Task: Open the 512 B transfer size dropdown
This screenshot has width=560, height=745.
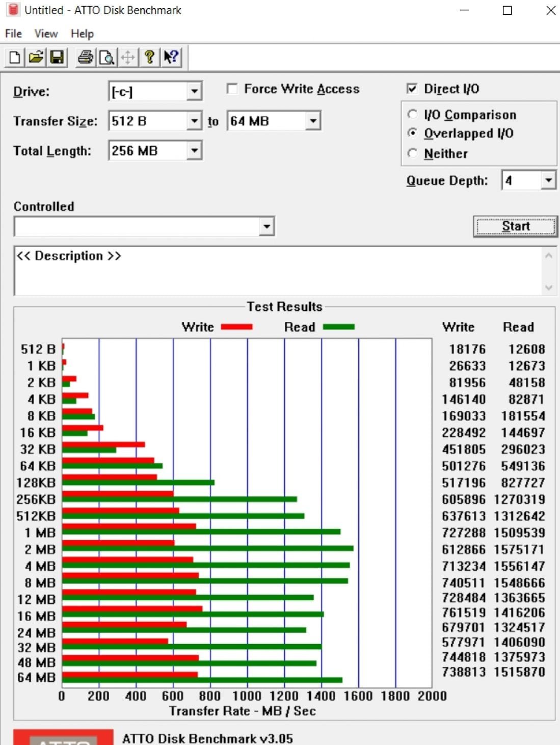Action: tap(194, 121)
